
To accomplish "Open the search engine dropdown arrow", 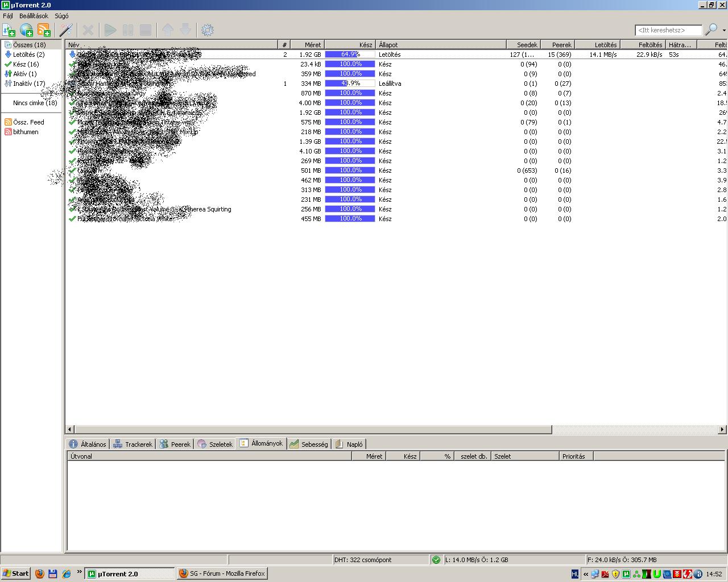I will [724, 30].
